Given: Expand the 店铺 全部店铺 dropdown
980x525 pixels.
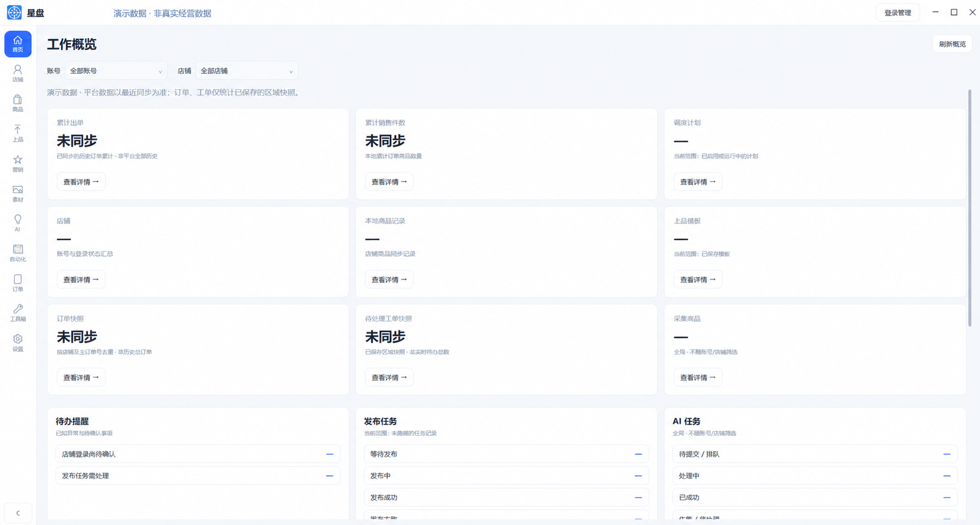Looking at the screenshot, I should tap(246, 71).
